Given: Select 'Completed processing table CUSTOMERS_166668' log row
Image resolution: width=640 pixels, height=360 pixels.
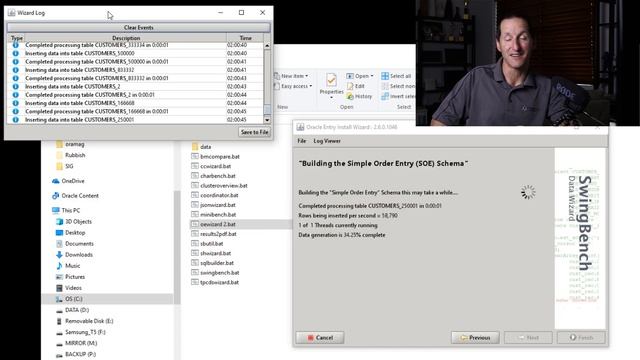Looking at the screenshot, I should click(x=136, y=111).
